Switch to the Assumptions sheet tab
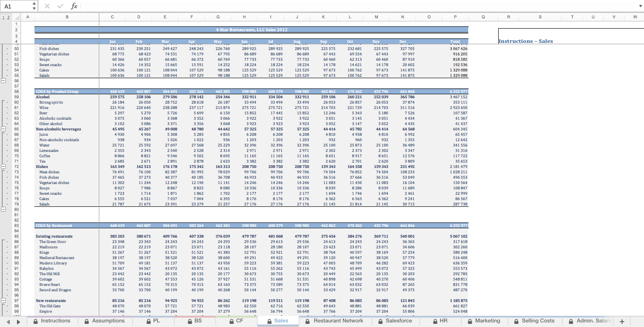The width and height of the screenshot is (644, 327). tap(104, 321)
